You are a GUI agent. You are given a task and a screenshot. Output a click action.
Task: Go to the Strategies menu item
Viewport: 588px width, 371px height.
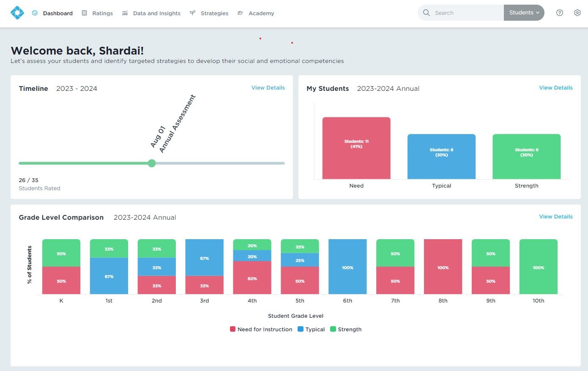(x=214, y=13)
